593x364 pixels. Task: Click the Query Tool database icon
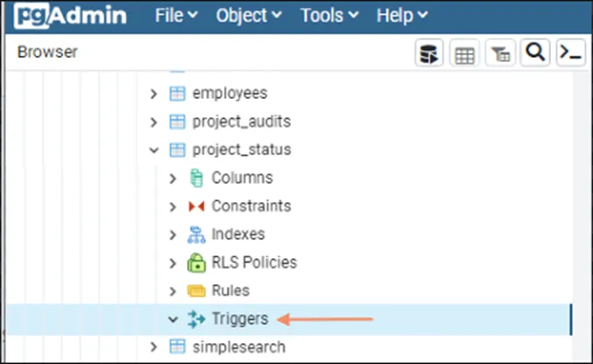[429, 54]
